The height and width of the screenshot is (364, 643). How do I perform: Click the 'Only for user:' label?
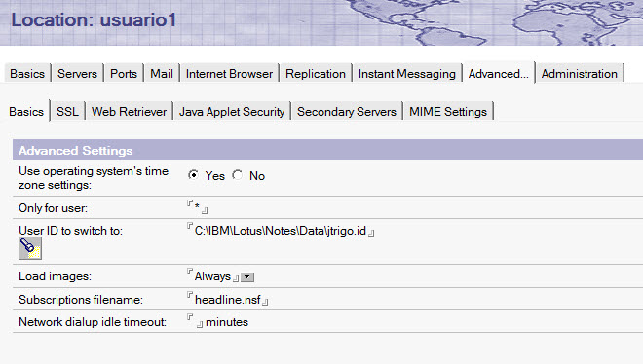53,208
